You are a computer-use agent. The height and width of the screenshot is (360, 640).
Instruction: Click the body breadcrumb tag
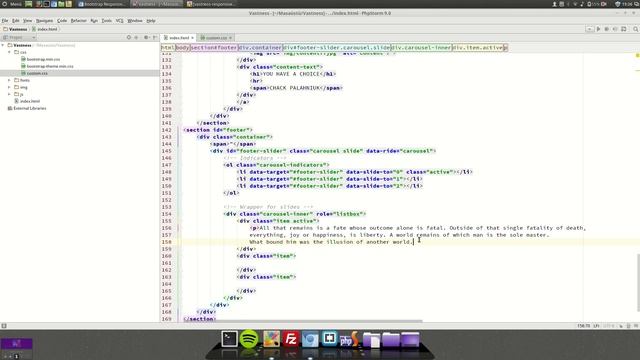coord(182,47)
